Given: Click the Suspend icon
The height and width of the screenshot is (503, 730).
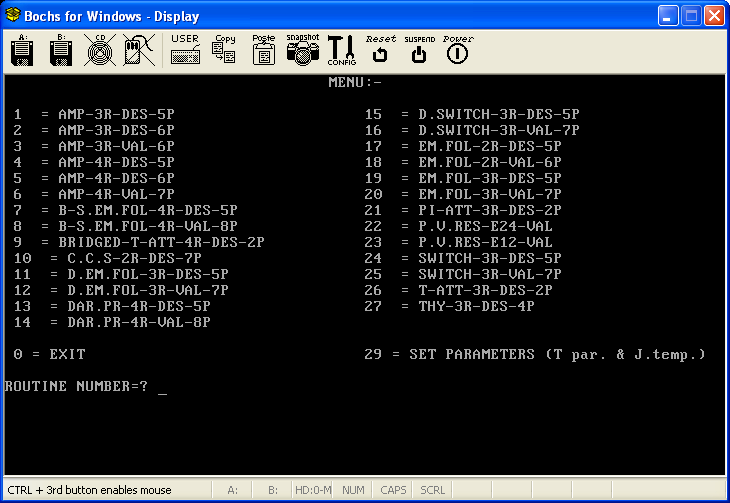Looking at the screenshot, I should [x=419, y=49].
